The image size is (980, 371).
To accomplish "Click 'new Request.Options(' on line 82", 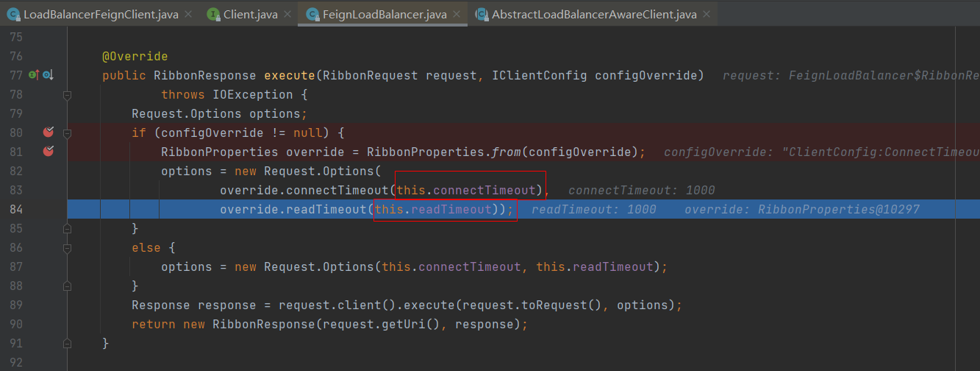I will click(x=308, y=171).
